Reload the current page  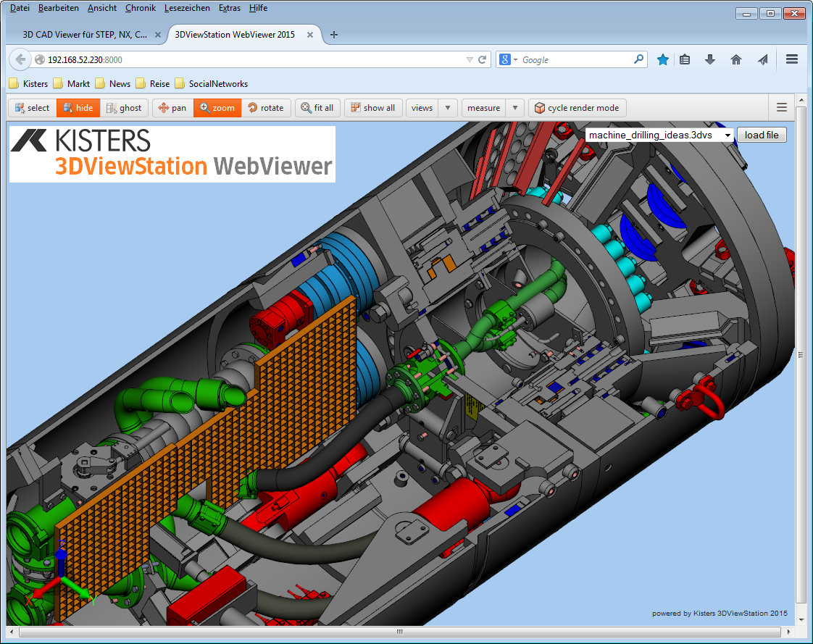point(482,59)
